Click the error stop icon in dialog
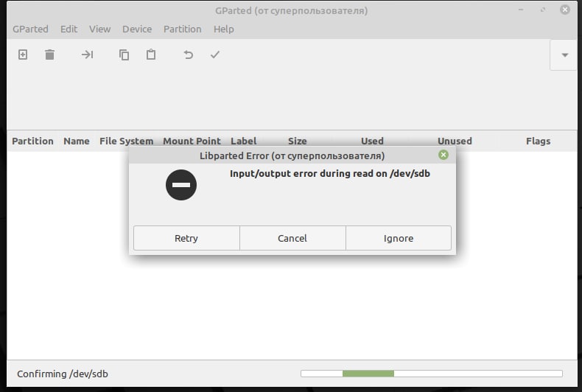 click(x=181, y=185)
